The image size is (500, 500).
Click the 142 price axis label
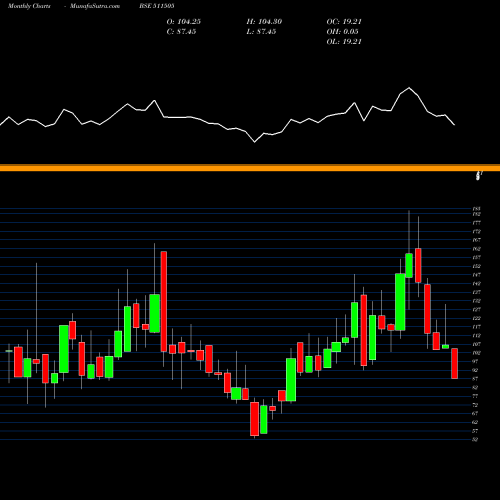tap(476, 283)
